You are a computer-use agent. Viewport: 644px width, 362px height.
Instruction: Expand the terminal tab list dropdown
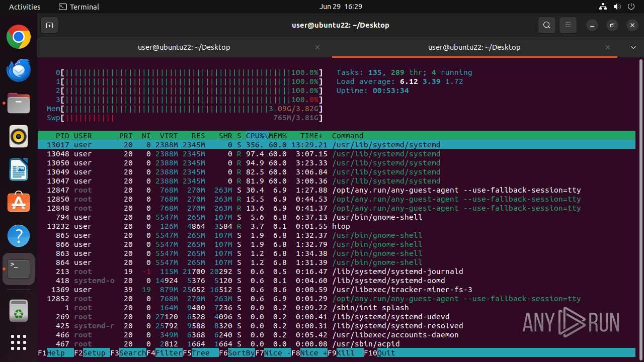click(x=633, y=47)
